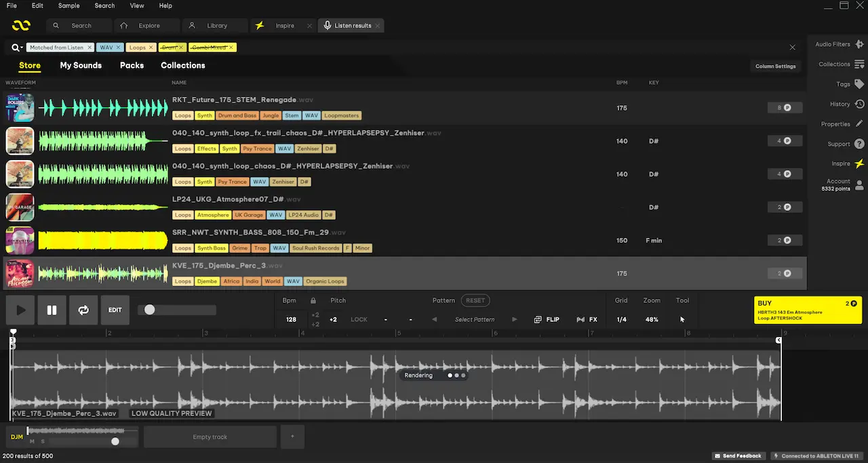Add a new track with plus button
Image resolution: width=868 pixels, height=463 pixels.
point(292,437)
